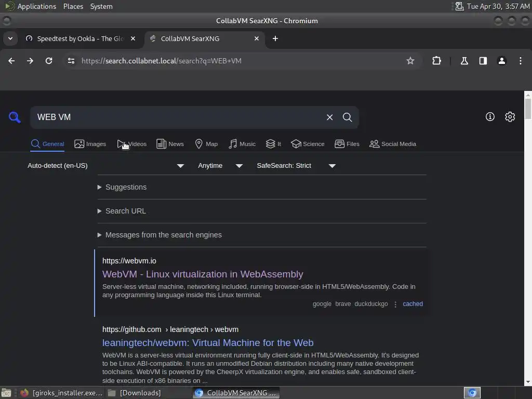Viewport: 532px width, 399px height.
Task: Switch to Videos search category
Action: [x=131, y=144]
